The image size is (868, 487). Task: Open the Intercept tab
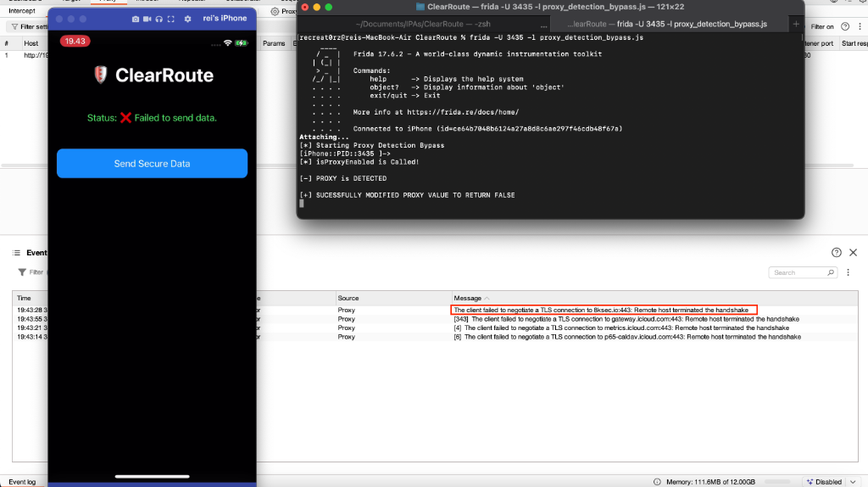(22, 11)
